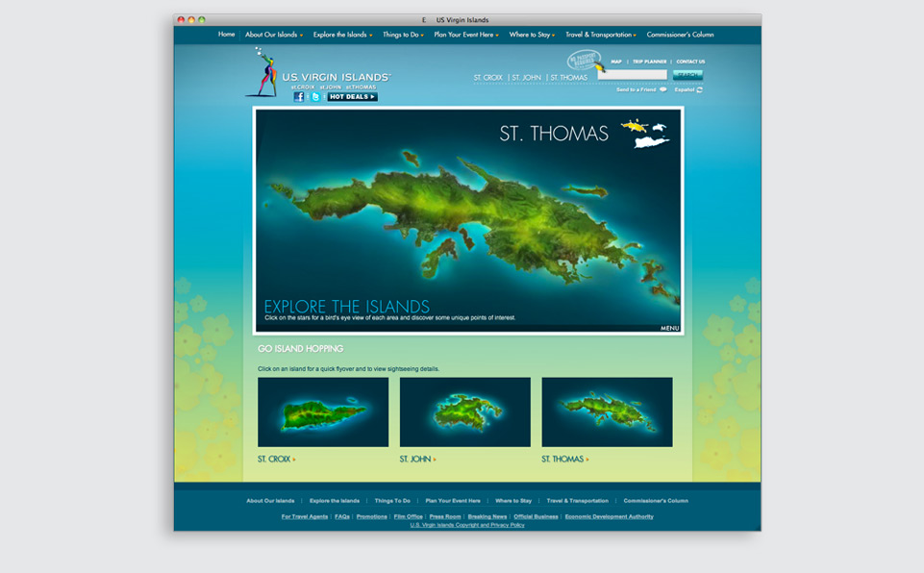This screenshot has width=924, height=573.
Task: Click the Explore the Islands heading text
Action: 346,307
